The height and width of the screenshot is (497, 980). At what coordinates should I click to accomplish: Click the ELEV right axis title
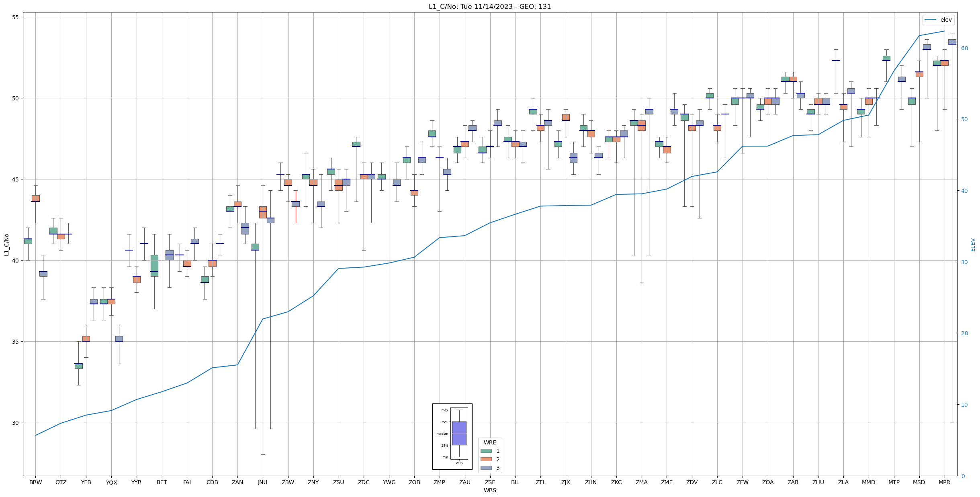pos(973,244)
